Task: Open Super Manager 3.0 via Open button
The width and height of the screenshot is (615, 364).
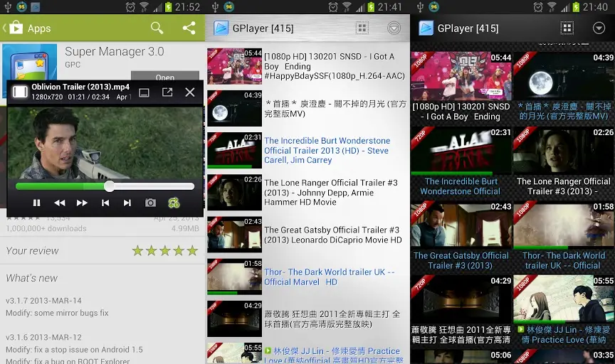Action: pyautogui.click(x=164, y=76)
